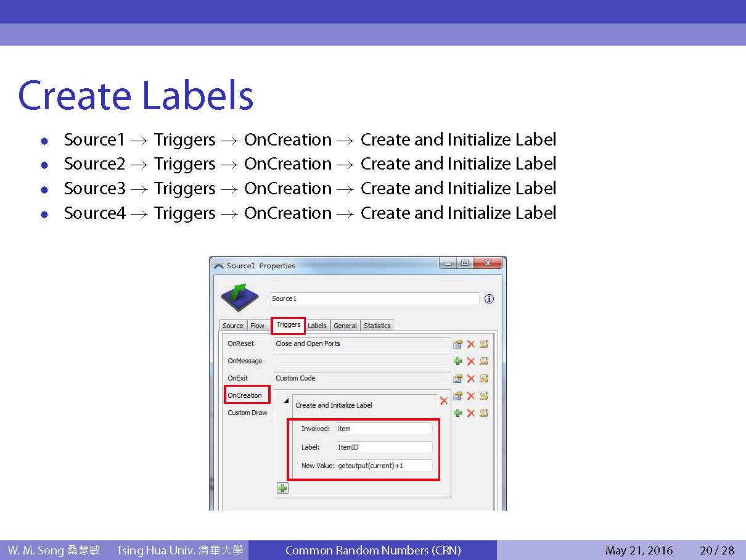Click the Source1 object name field

click(374, 299)
